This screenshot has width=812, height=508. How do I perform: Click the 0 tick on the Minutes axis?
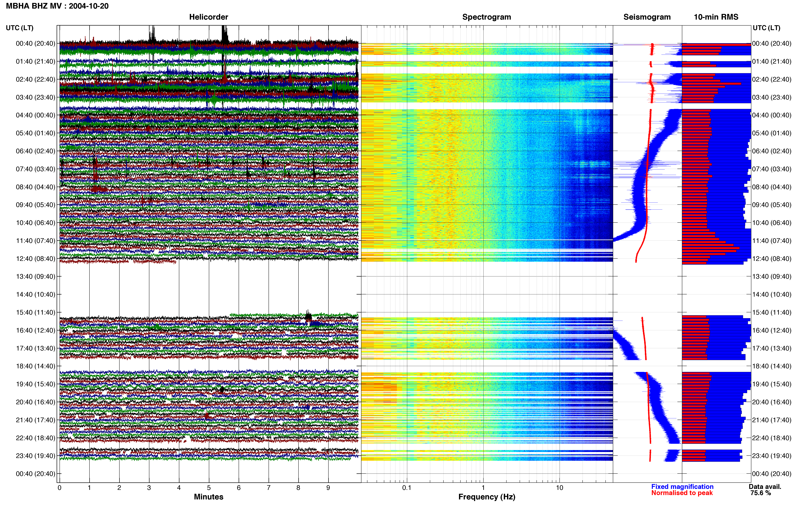coord(59,487)
